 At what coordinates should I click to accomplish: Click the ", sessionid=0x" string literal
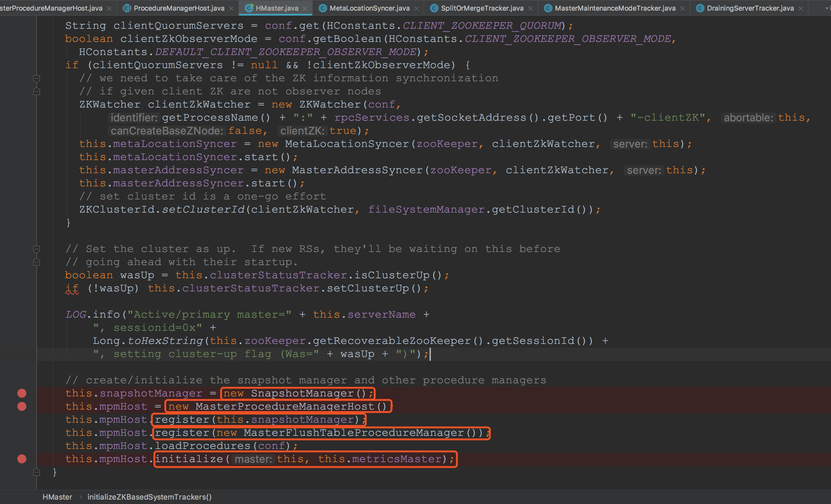(x=147, y=328)
